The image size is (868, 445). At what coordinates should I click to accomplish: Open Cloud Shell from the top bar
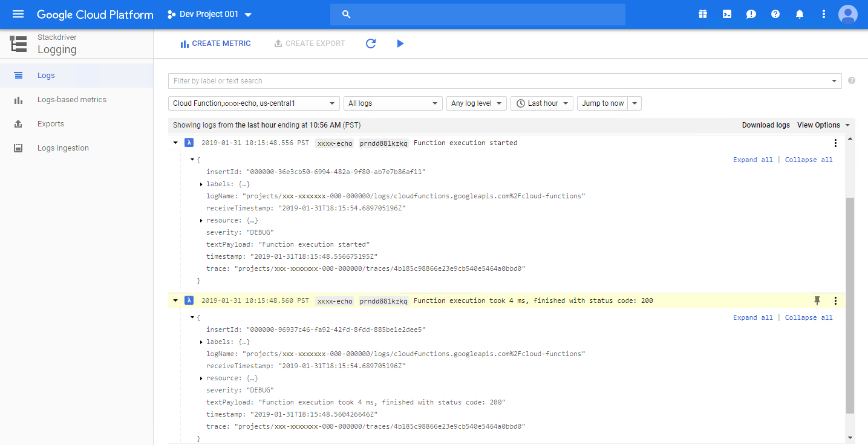727,15
